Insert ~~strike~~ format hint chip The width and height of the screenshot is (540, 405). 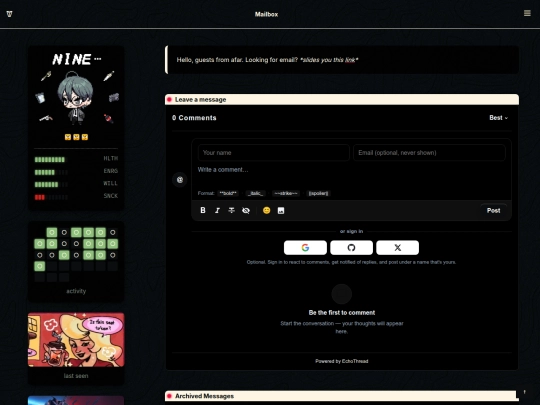[x=286, y=193]
